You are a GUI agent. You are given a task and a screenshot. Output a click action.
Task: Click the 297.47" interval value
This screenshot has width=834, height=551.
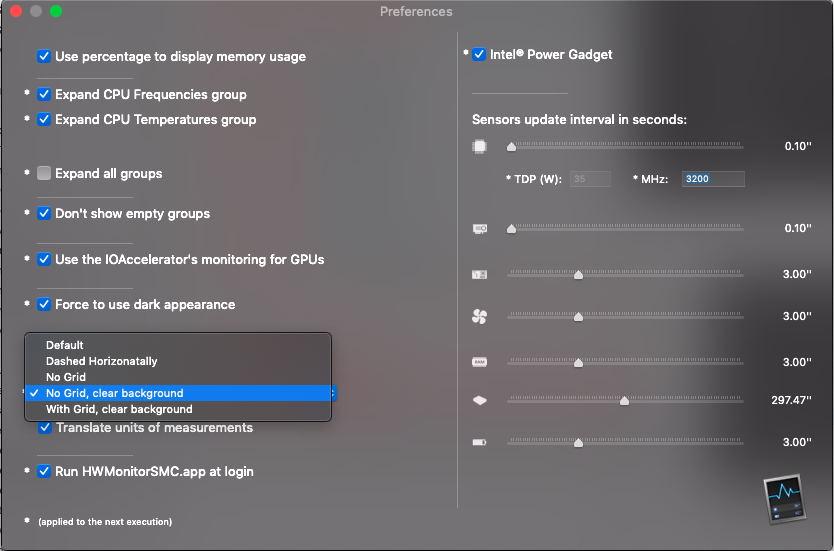(x=791, y=400)
